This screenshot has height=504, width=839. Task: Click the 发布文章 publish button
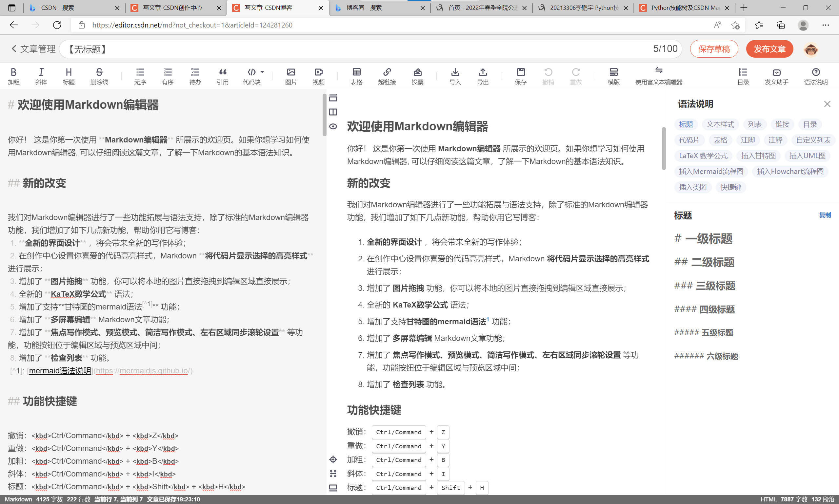769,49
